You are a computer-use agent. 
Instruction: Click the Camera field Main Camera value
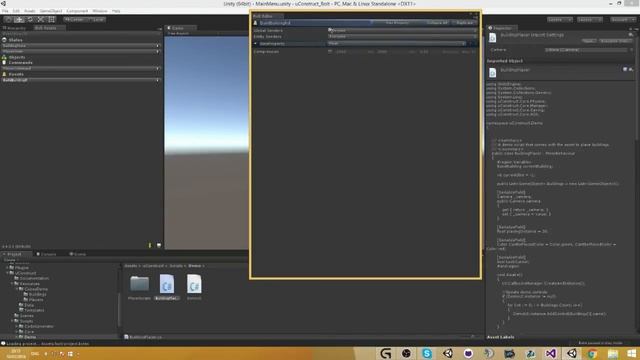pos(586,50)
